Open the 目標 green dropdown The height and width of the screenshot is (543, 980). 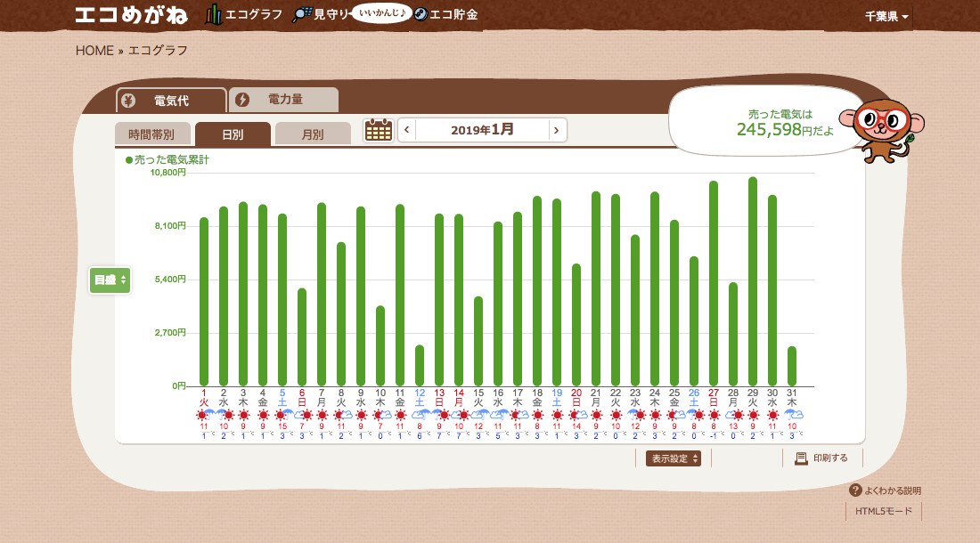110,280
